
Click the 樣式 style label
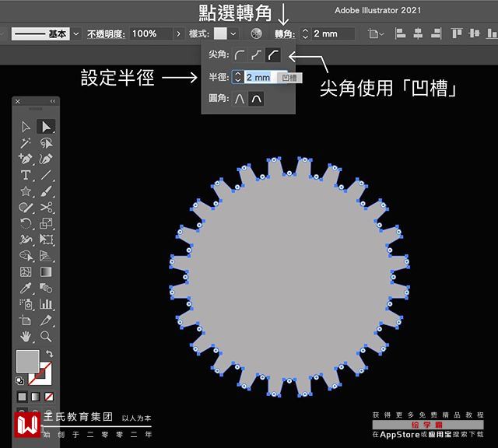coord(199,33)
